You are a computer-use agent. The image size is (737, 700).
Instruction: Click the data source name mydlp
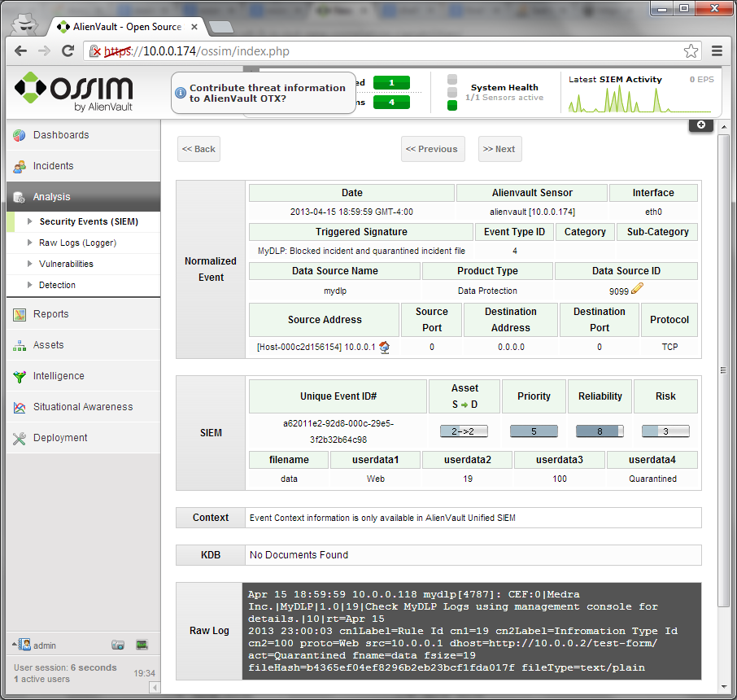click(335, 291)
